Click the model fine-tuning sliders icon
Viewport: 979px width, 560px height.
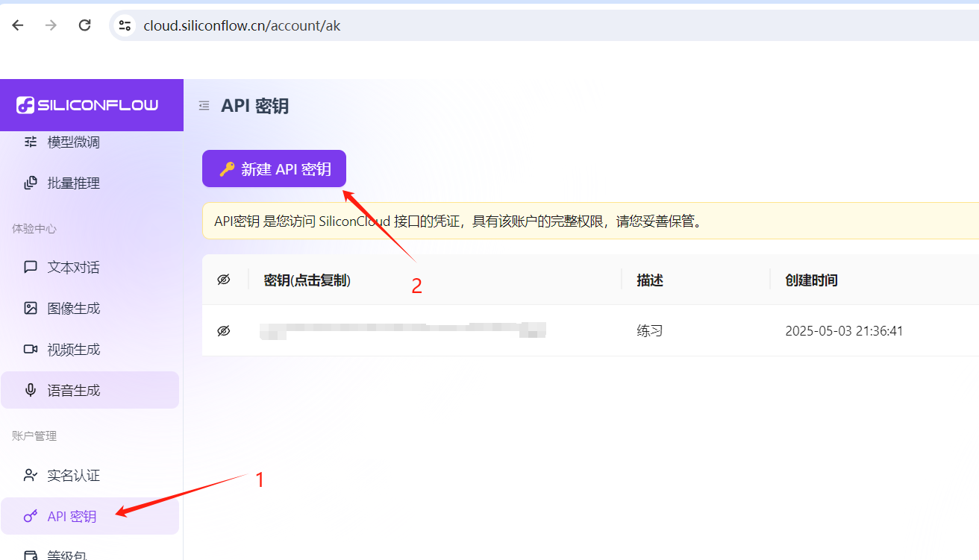point(31,142)
